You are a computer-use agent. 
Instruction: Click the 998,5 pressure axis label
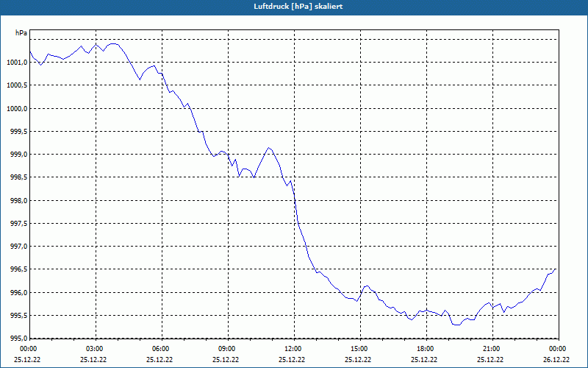tap(19, 177)
